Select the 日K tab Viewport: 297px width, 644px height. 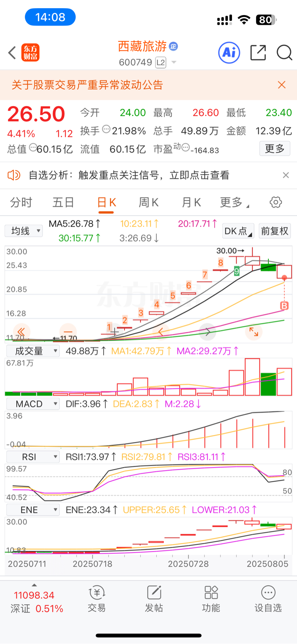point(106,202)
